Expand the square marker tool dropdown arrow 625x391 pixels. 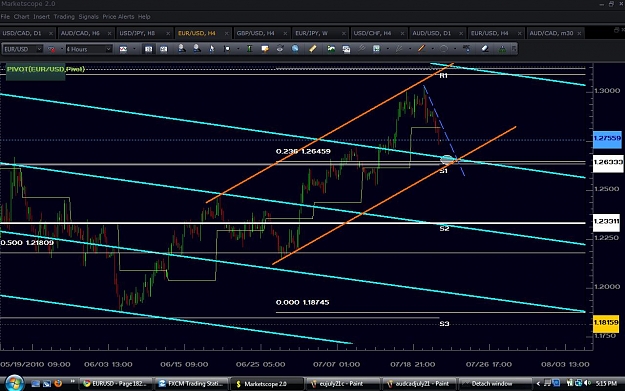[238, 49]
